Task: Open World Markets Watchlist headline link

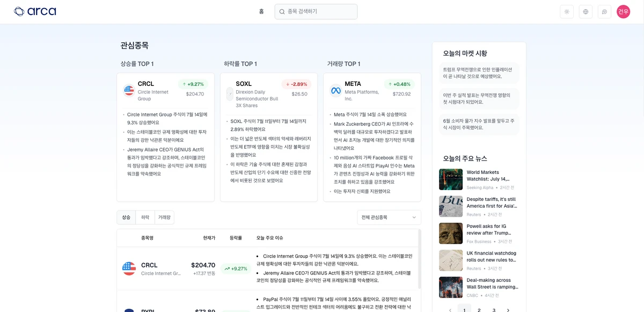Action: tap(488, 176)
